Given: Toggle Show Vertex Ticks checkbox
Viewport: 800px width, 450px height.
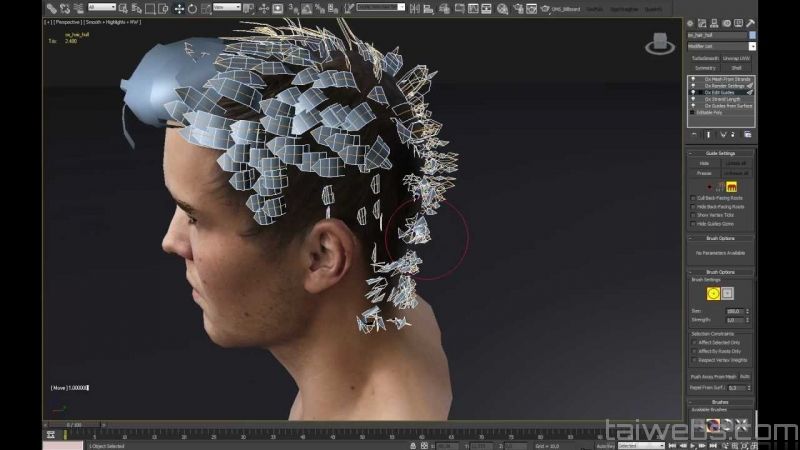Looking at the screenshot, I should (x=694, y=215).
